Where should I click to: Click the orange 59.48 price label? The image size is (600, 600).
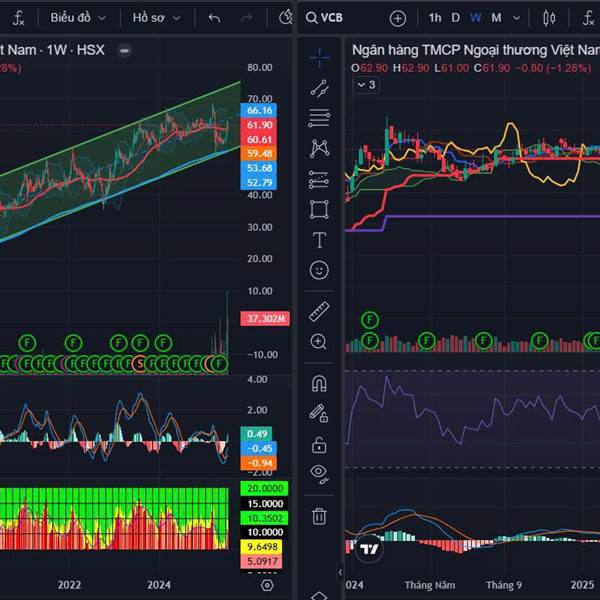[259, 154]
